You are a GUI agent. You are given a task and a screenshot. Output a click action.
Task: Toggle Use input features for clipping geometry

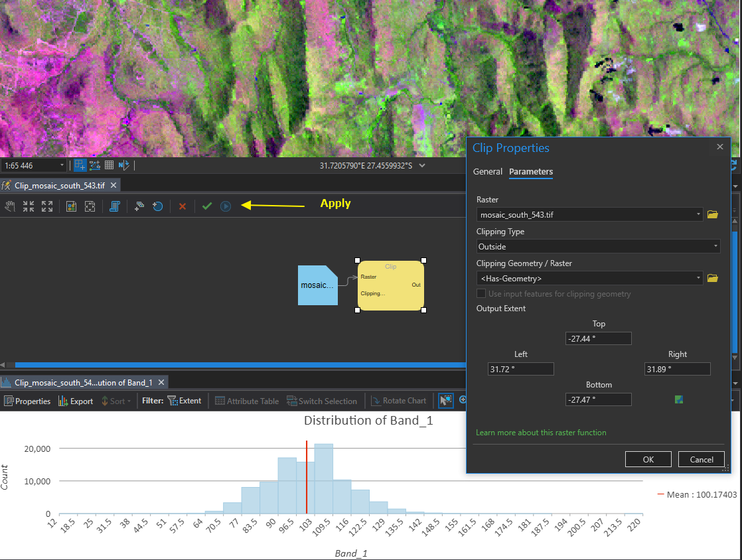point(481,294)
